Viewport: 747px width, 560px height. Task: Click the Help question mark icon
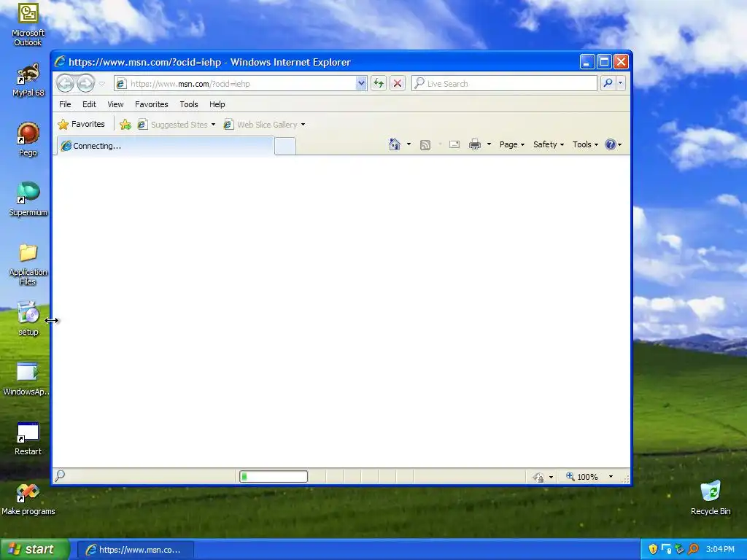point(611,144)
